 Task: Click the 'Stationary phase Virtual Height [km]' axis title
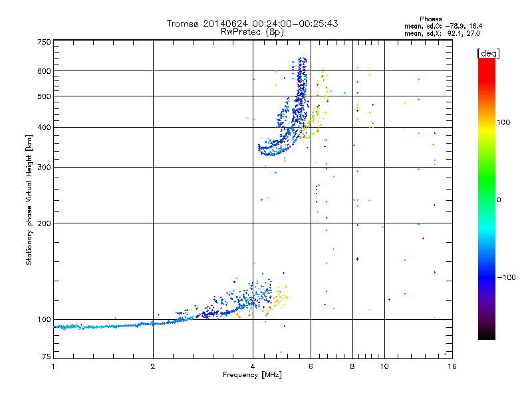coord(29,199)
